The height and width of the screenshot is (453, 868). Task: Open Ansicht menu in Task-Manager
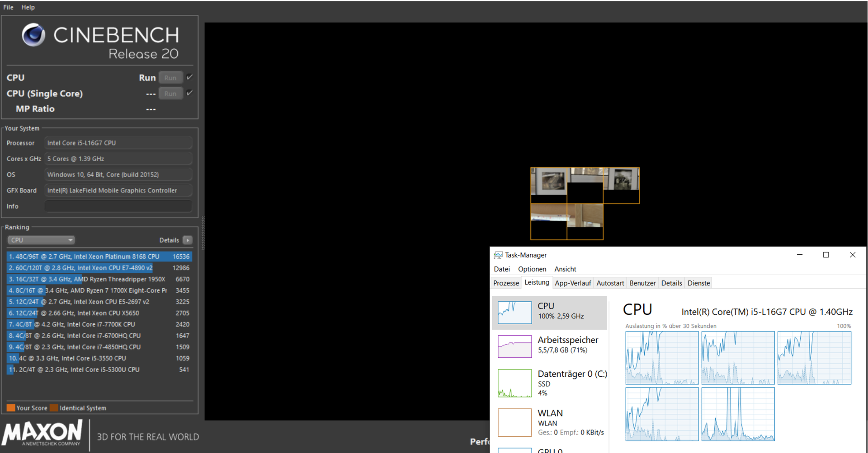pyautogui.click(x=565, y=269)
